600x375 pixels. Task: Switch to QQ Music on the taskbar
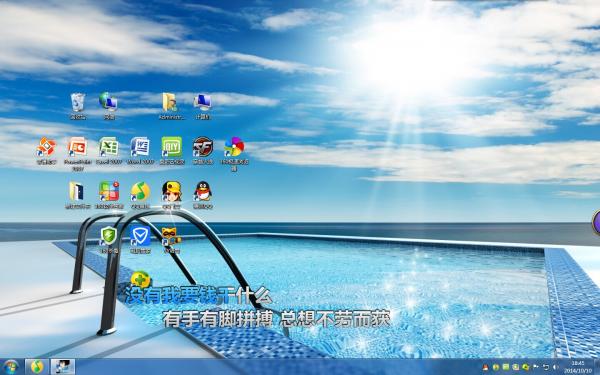[37, 367]
